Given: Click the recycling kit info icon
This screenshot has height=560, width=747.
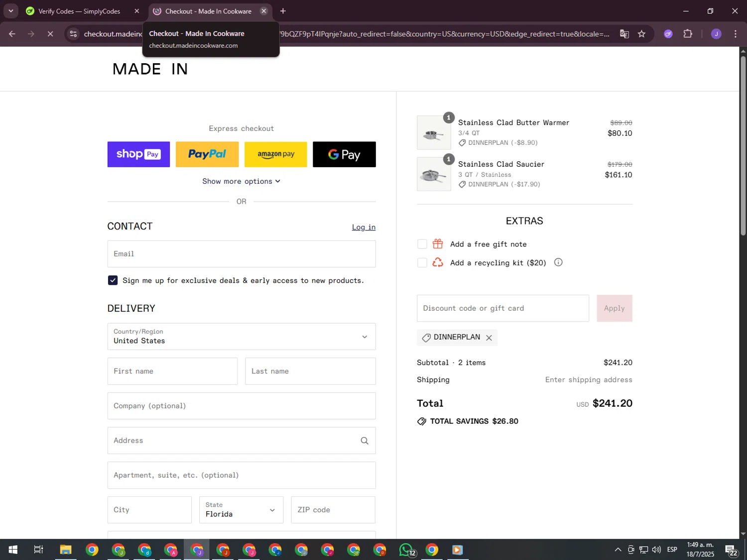Looking at the screenshot, I should [x=558, y=262].
